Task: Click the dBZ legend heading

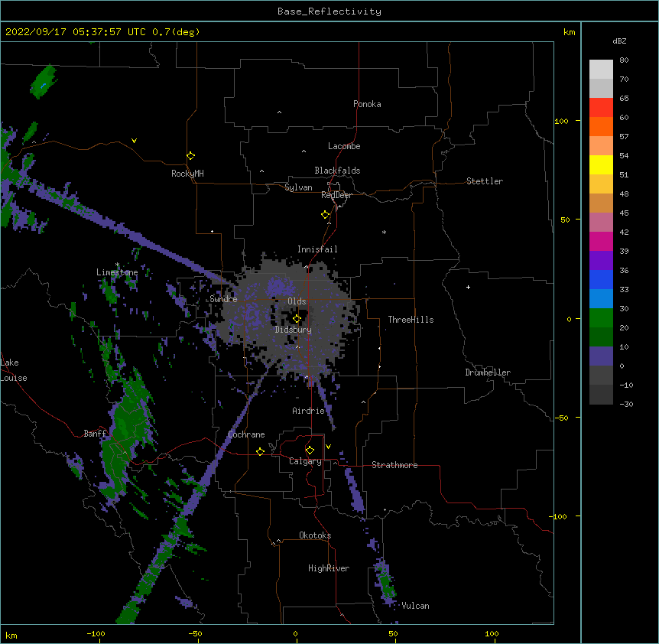Action: tap(619, 41)
